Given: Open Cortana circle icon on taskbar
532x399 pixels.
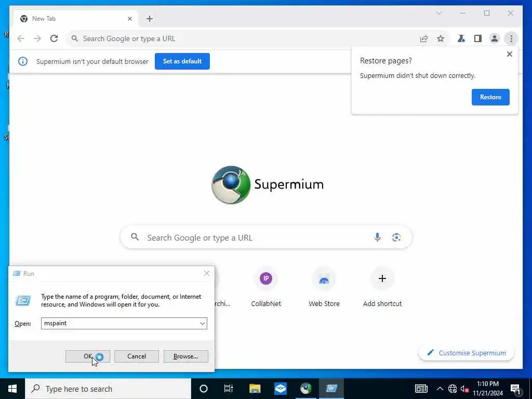Looking at the screenshot, I should pyautogui.click(x=204, y=389).
